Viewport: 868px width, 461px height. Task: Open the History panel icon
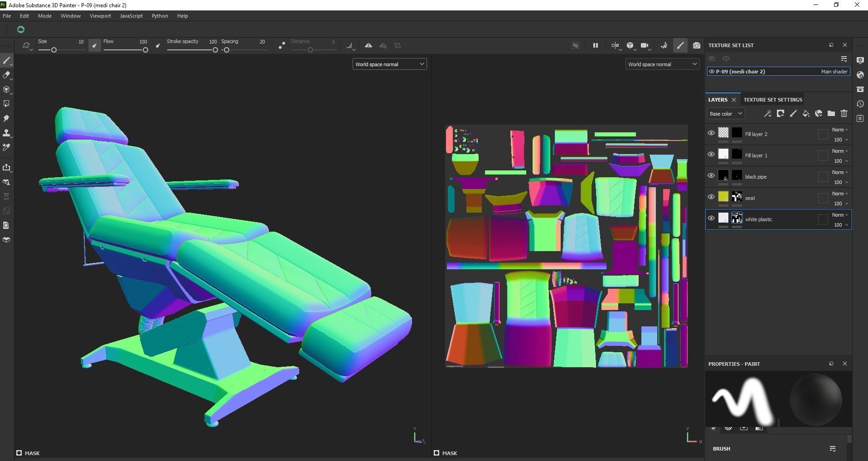(x=860, y=104)
